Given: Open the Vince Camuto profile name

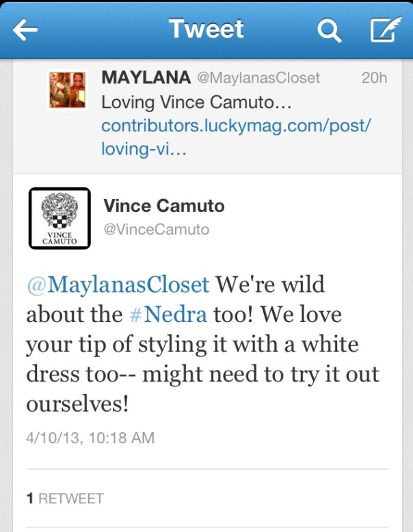Looking at the screenshot, I should [x=163, y=205].
